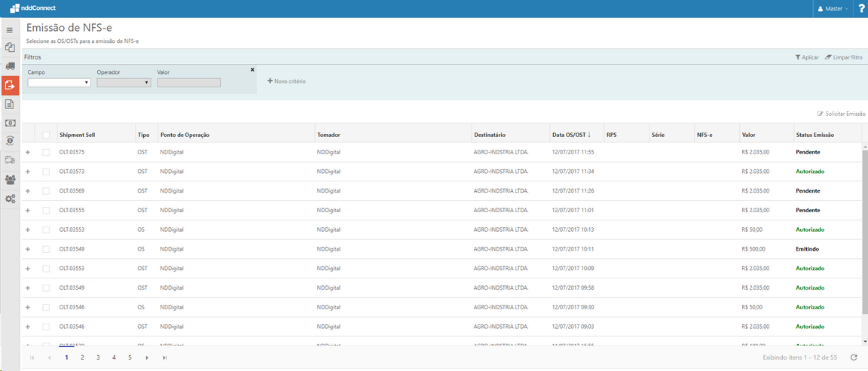The image size is (868, 371).
Task: Go to page 3 of results
Action: (x=98, y=357)
